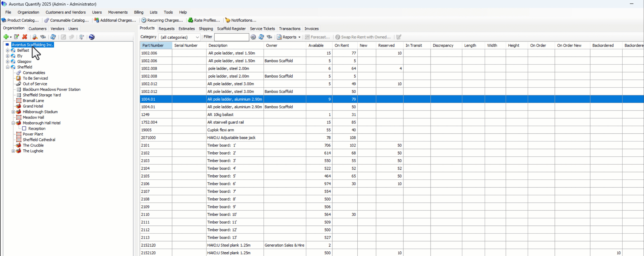Viewport: 644px width, 256px height.
Task: Click inside the Filter text field
Action: pos(231,37)
